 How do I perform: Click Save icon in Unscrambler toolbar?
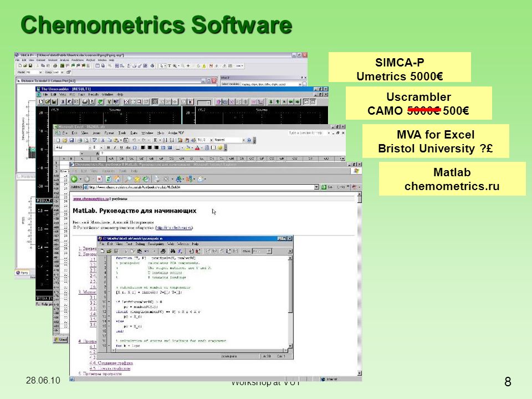click(x=54, y=101)
